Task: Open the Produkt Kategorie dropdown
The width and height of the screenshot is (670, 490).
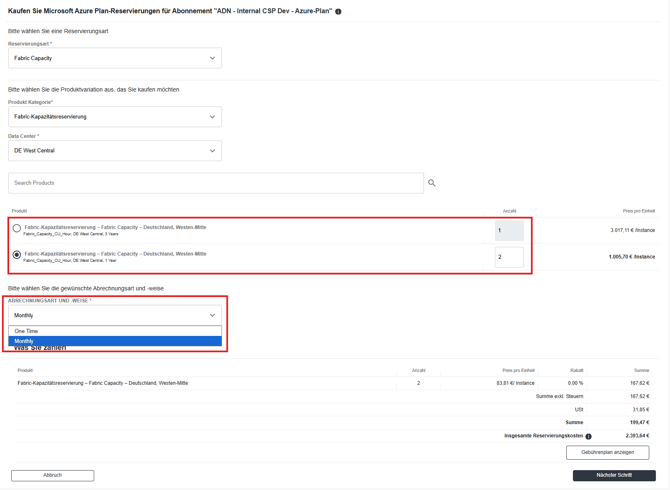Action: (x=115, y=117)
